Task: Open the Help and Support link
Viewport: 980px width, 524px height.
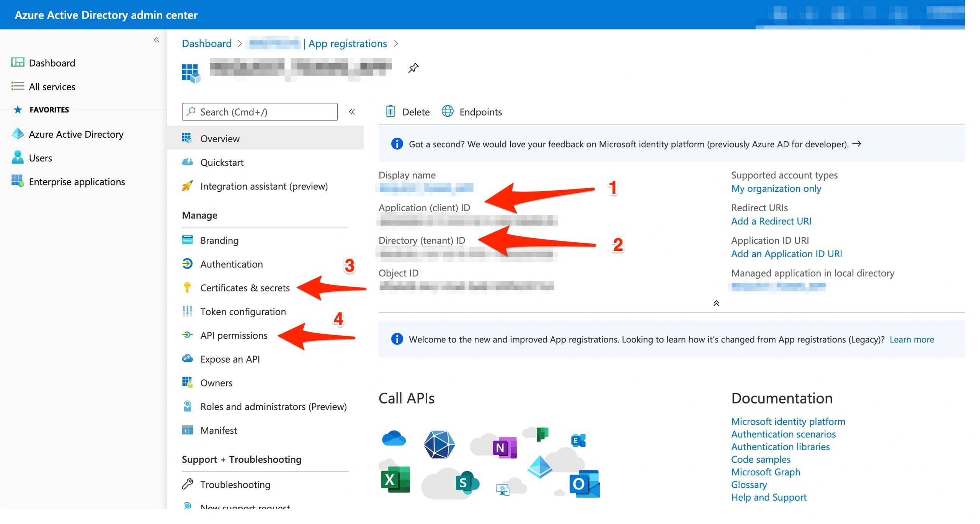Action: [769, 497]
